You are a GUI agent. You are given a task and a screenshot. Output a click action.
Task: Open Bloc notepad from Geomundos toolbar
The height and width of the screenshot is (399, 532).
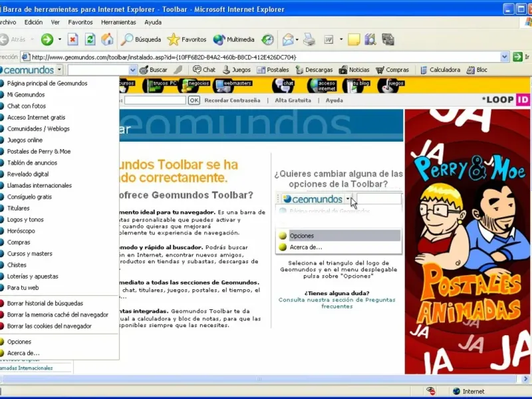click(477, 70)
